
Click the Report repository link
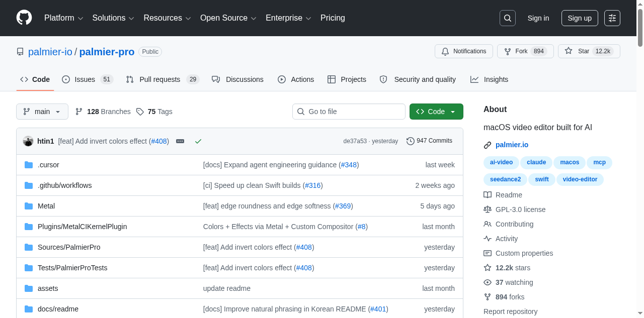point(510,311)
